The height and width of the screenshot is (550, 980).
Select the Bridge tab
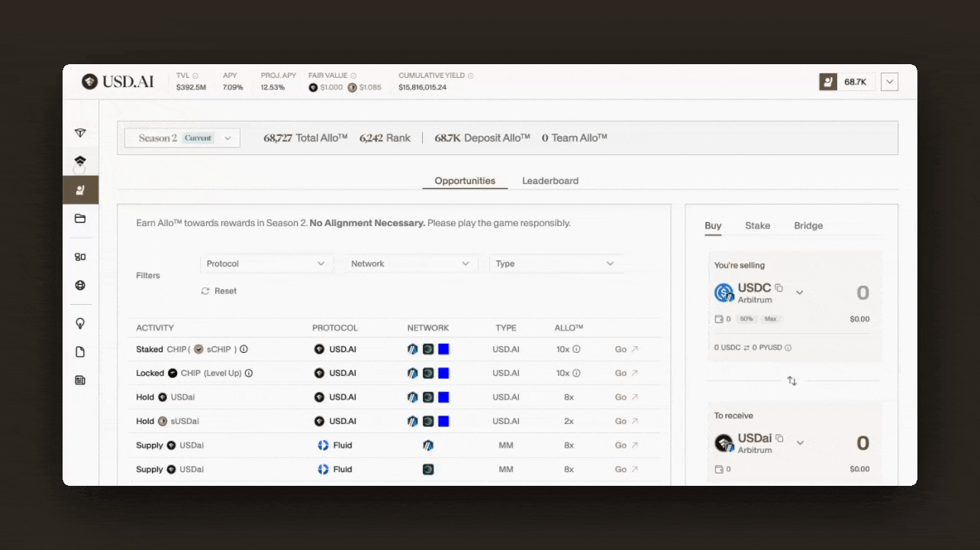pos(808,225)
